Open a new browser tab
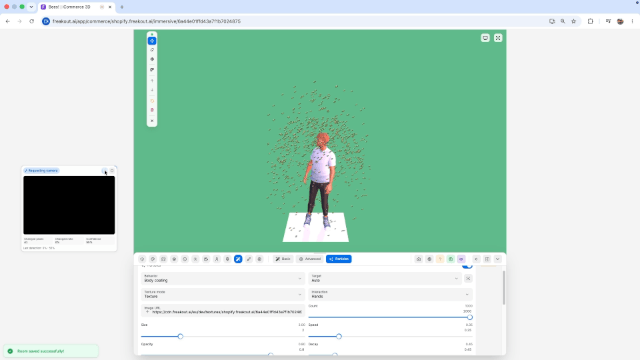The width and height of the screenshot is (640, 360). (122, 7)
